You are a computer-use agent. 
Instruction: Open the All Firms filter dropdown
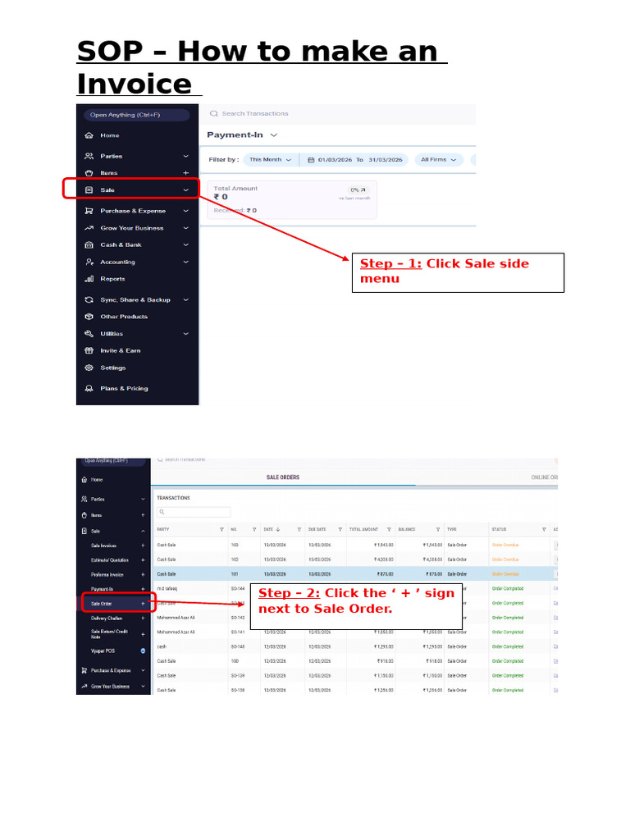439,160
